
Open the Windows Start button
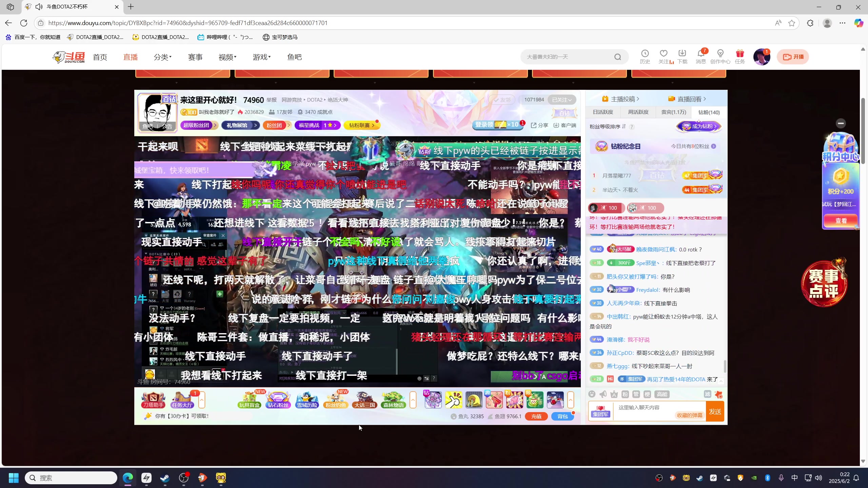pos(14,478)
